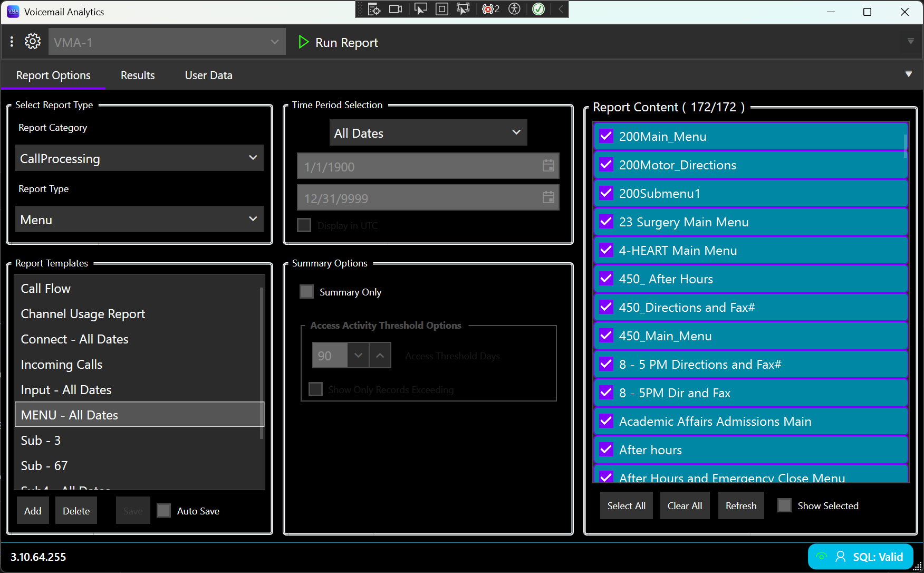Open the binding failures indicator showing 2

click(x=490, y=9)
